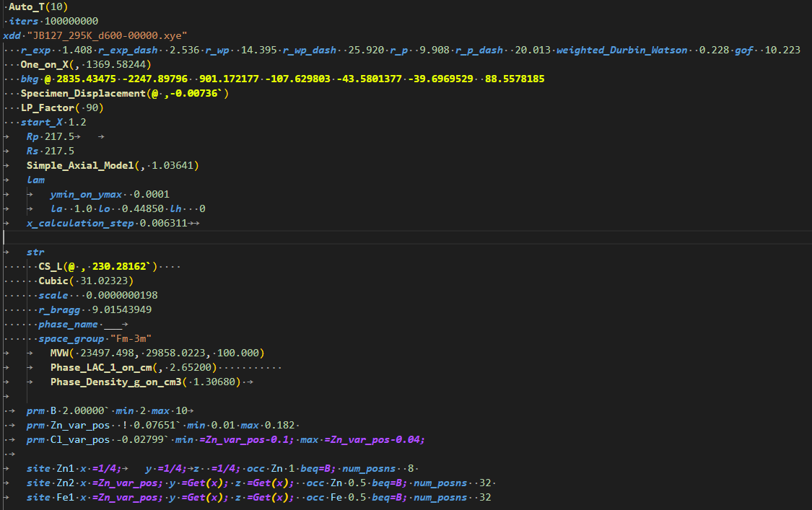Click the empty line above str
The width and height of the screenshot is (812, 510).
[406, 237]
